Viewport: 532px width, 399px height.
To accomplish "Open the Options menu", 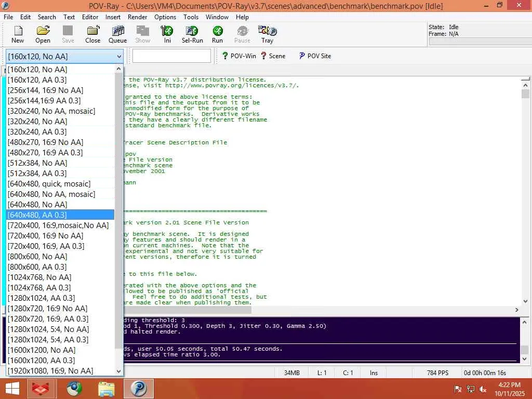I will coord(165,17).
